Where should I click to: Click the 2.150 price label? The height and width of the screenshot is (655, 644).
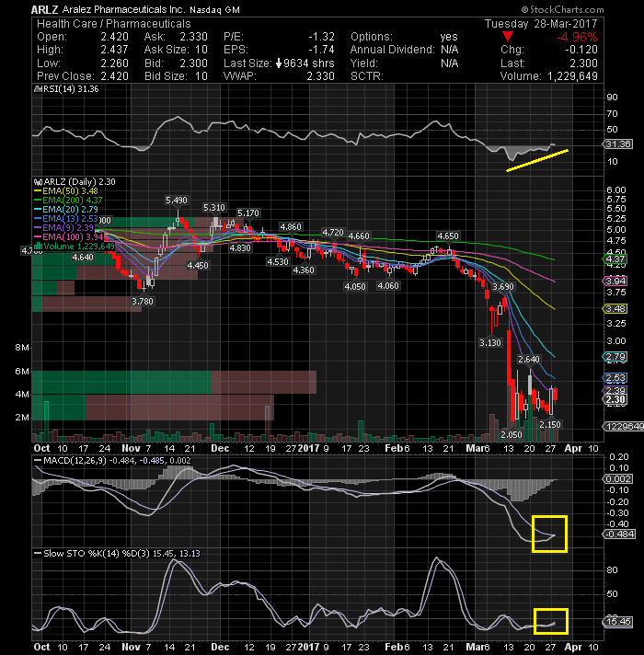click(x=550, y=424)
